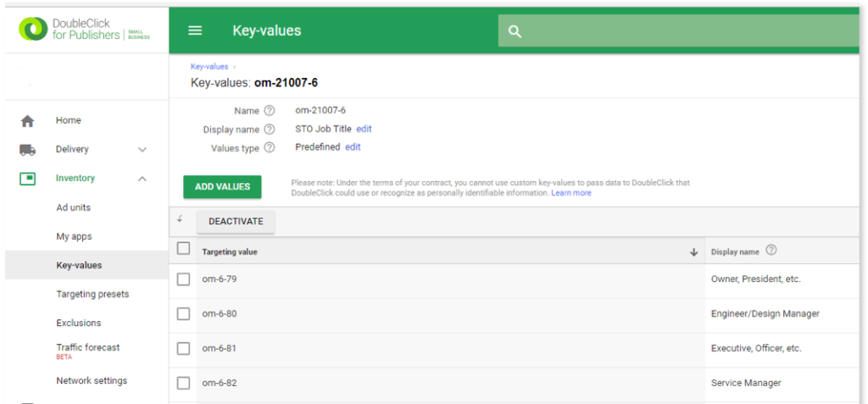Open the hamburger navigation menu

(195, 30)
